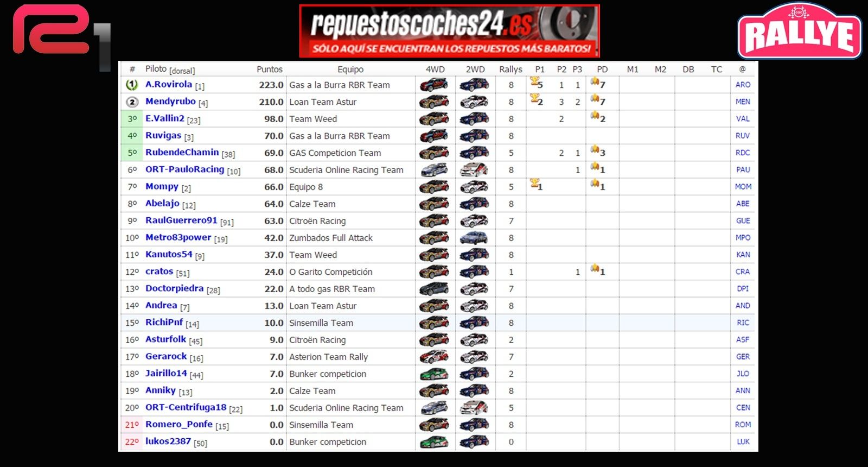Click Doctorpiedra's 4WD car icon
The width and height of the screenshot is (868, 467).
pos(434,289)
